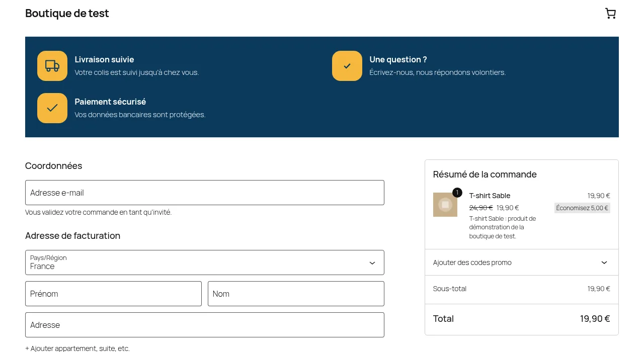The width and height of the screenshot is (644, 352).
Task: Click the Résumé de la commande heading
Action: point(485,174)
